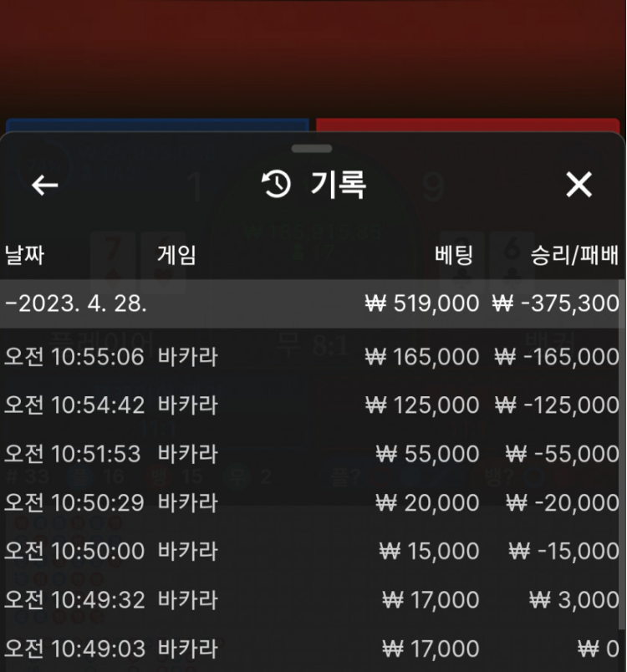
Task: Open the 오전 10:51:53 바카라 record
Action: point(312,454)
